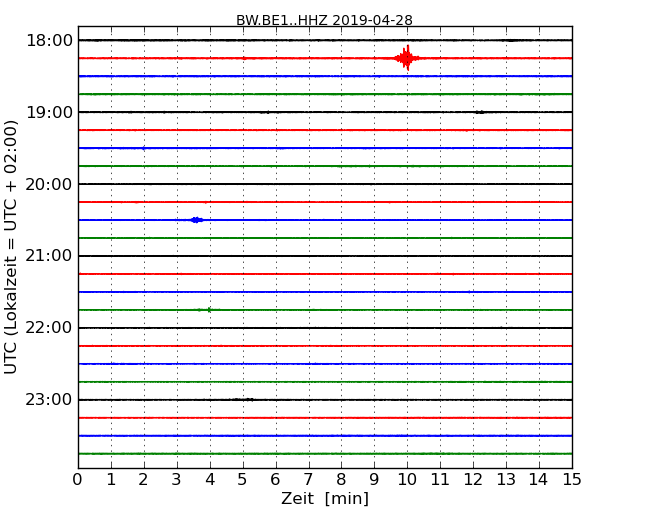Viewport: 650px width, 520px height.
Task: Select the 20:00 time label
Action: tap(49, 184)
